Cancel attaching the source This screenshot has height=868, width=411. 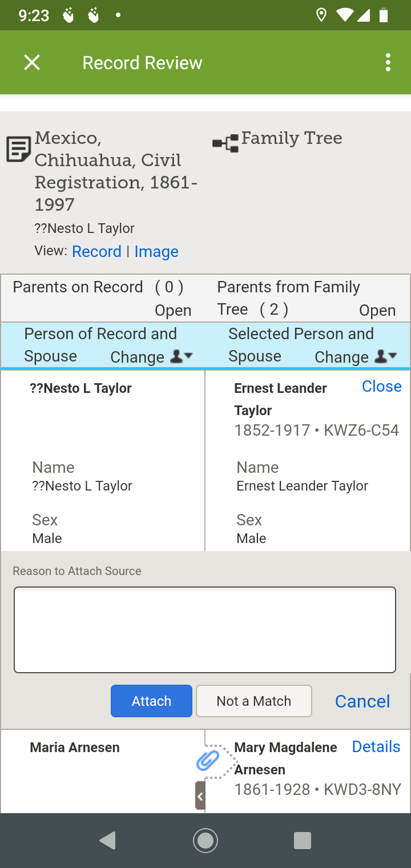coord(362,701)
